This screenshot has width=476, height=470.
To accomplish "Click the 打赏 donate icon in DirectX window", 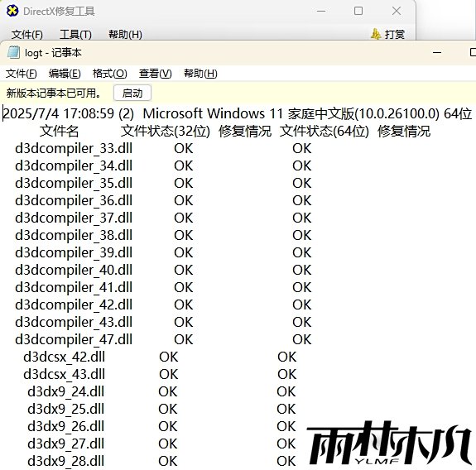I will tap(376, 34).
